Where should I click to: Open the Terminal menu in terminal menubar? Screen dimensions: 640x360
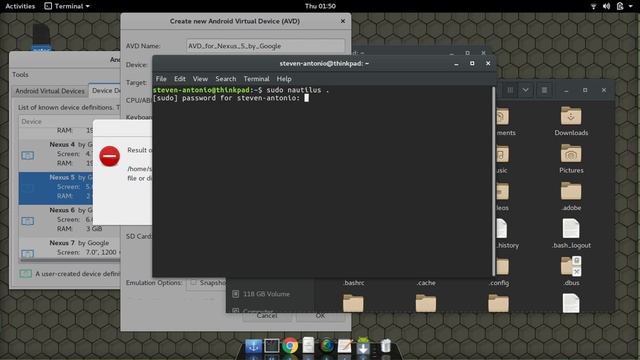256,79
